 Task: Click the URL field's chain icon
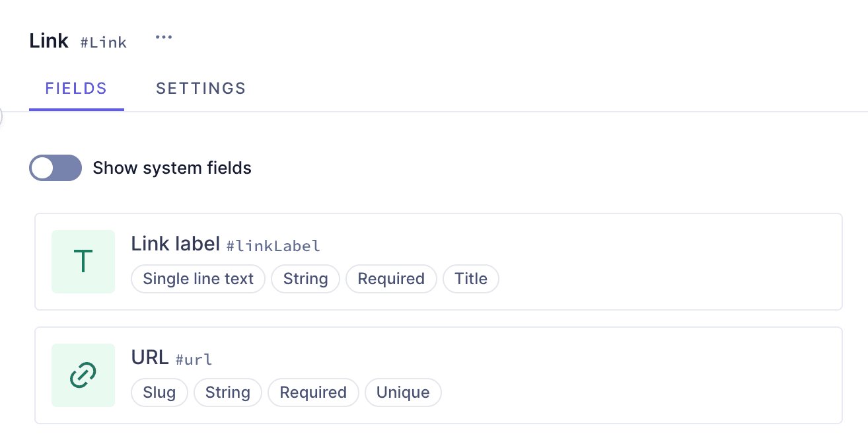coord(83,375)
